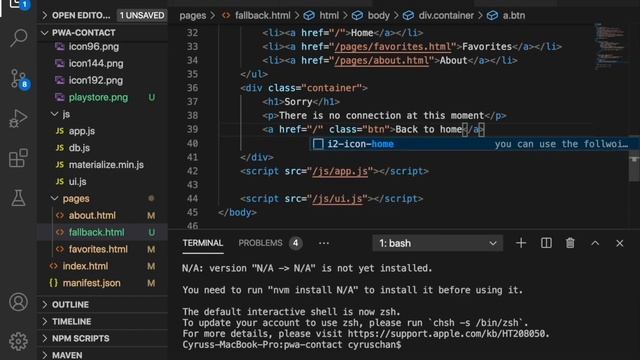Open the Accounts menu icon
This screenshot has width=640, height=360.
point(18,302)
